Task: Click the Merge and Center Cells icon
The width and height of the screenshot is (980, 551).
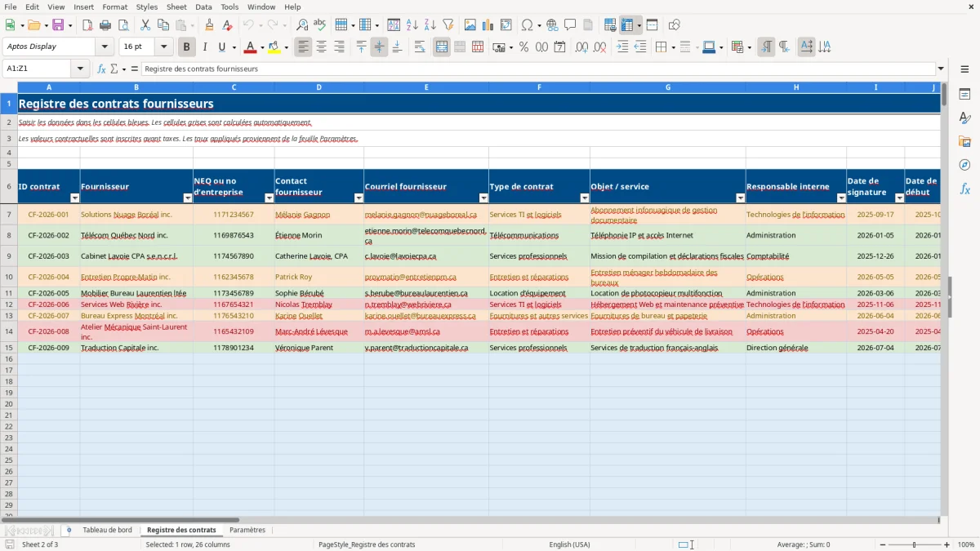Action: click(442, 47)
